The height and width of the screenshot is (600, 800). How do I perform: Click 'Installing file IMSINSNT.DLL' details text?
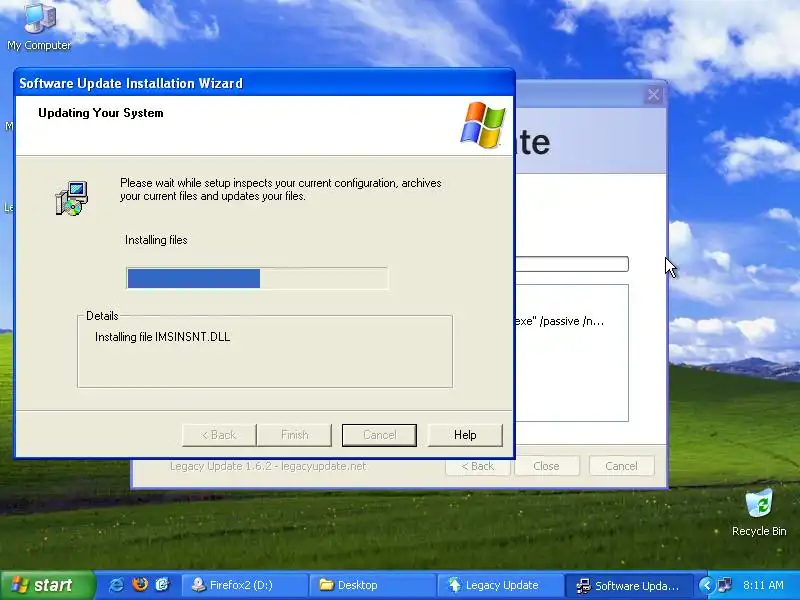pos(162,337)
